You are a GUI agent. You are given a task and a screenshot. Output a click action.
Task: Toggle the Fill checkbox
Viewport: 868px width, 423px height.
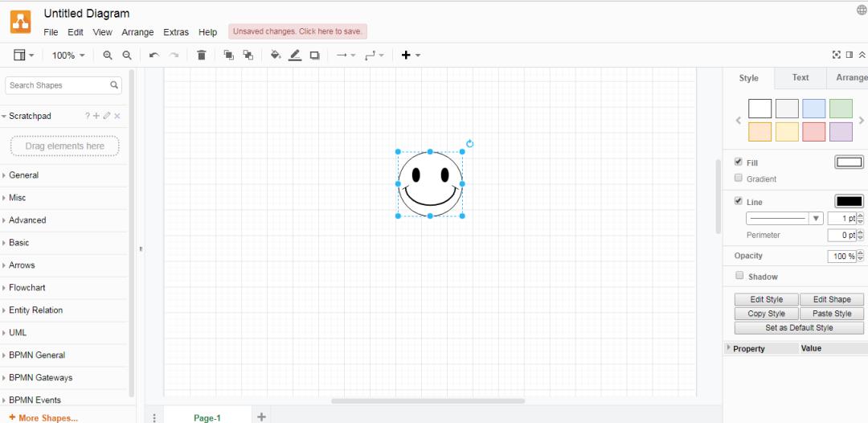(x=738, y=162)
